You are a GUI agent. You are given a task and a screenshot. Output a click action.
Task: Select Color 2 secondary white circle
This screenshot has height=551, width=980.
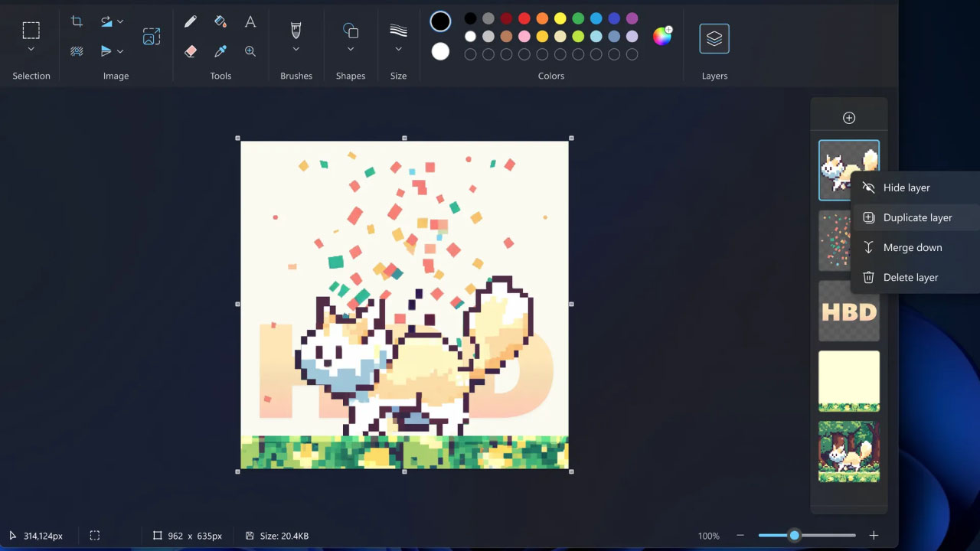[440, 51]
